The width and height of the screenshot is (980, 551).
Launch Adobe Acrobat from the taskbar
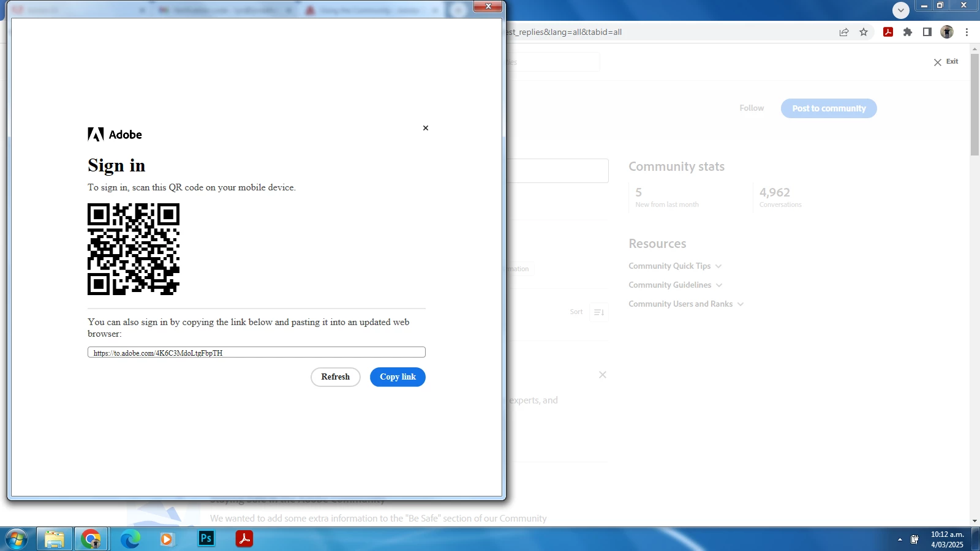click(244, 539)
